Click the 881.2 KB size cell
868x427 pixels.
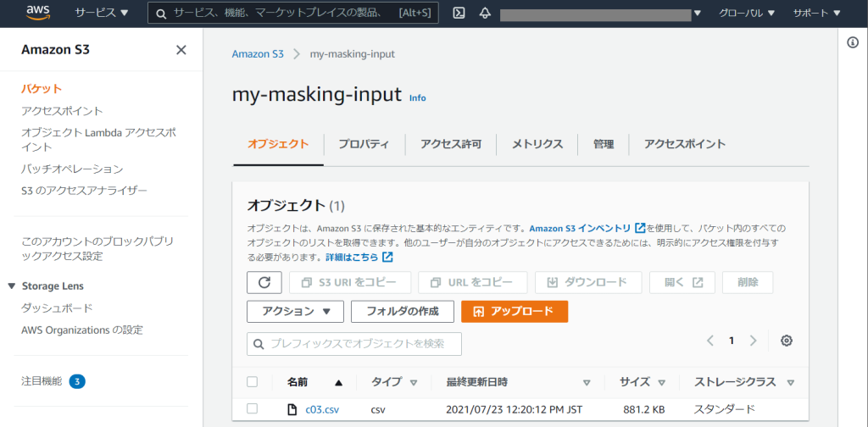[x=644, y=410]
